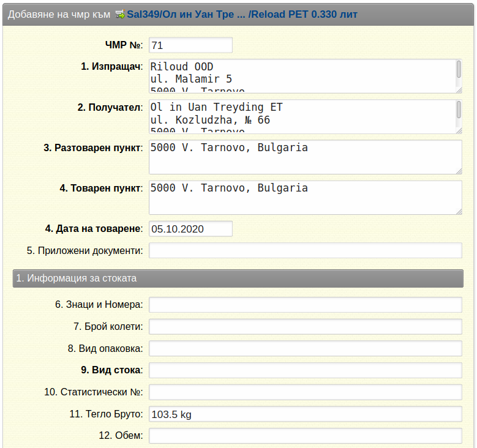This screenshot has width=477, height=448.
Task: Click the Получател resize grip handle
Action: tap(459, 131)
